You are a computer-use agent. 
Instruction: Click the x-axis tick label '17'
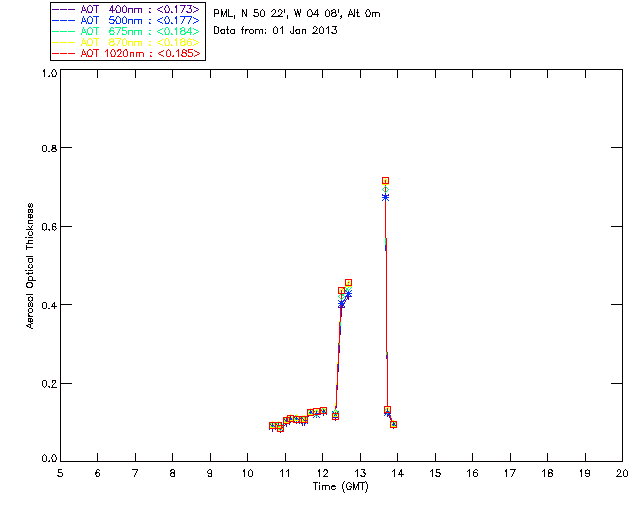(510, 473)
